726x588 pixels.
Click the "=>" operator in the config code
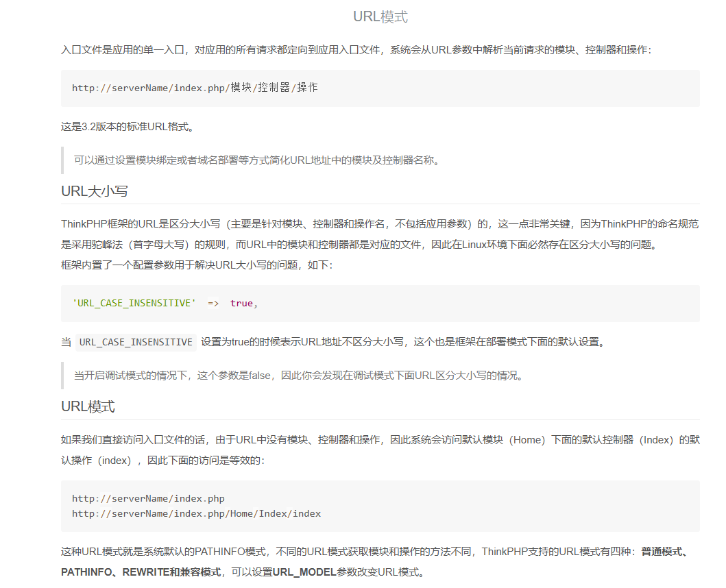(x=213, y=303)
